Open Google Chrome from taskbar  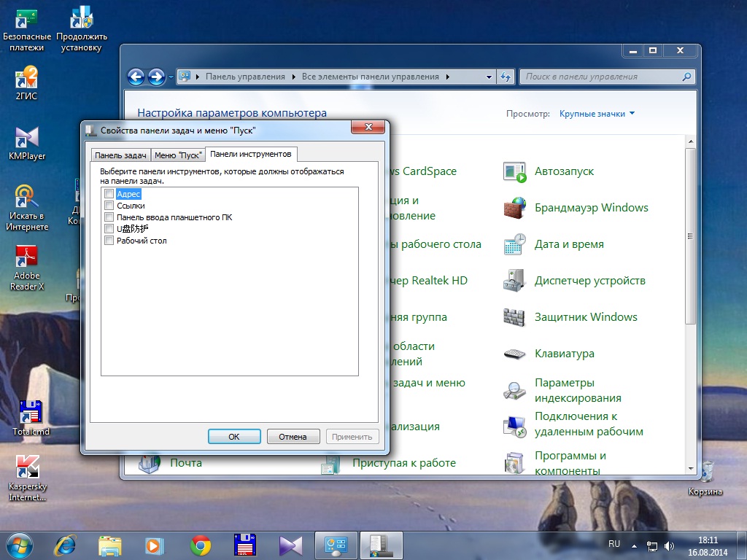click(x=201, y=545)
